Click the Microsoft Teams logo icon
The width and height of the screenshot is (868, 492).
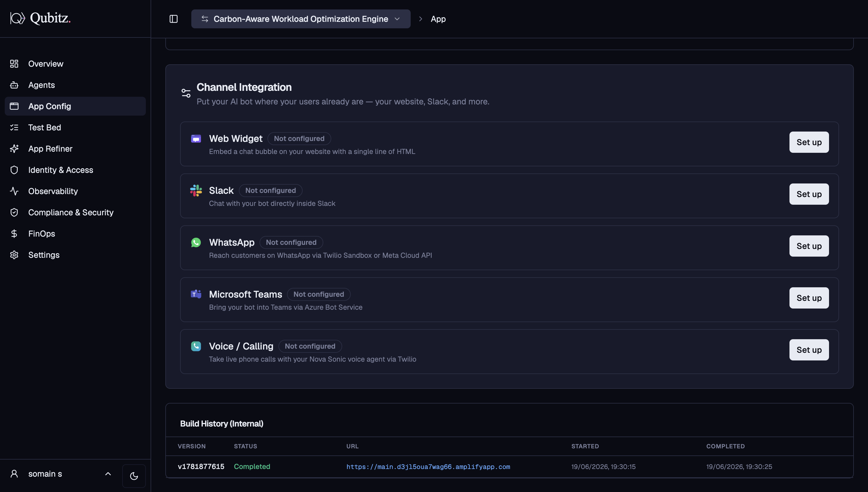[x=196, y=294]
